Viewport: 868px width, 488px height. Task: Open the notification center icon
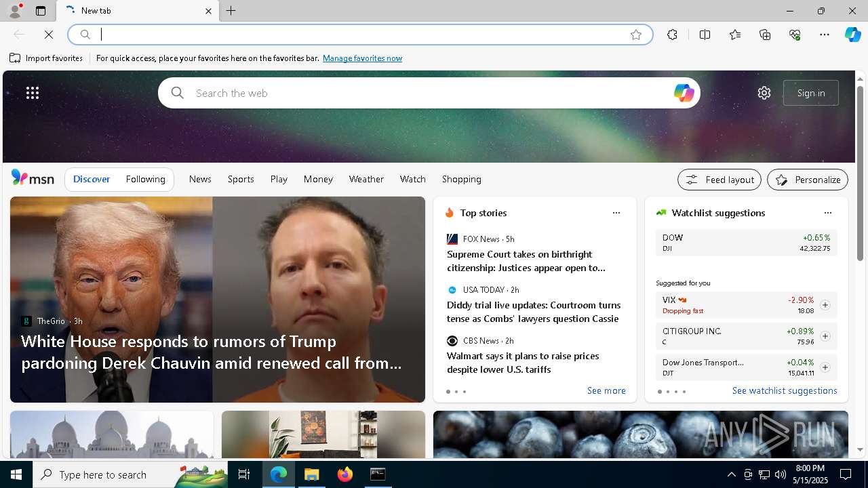point(846,474)
